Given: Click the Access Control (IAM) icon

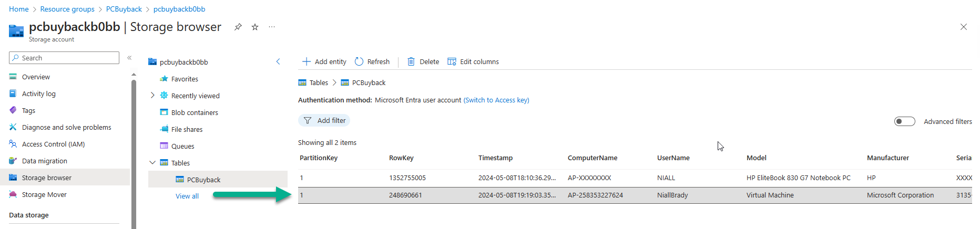Looking at the screenshot, I should coord(13,144).
